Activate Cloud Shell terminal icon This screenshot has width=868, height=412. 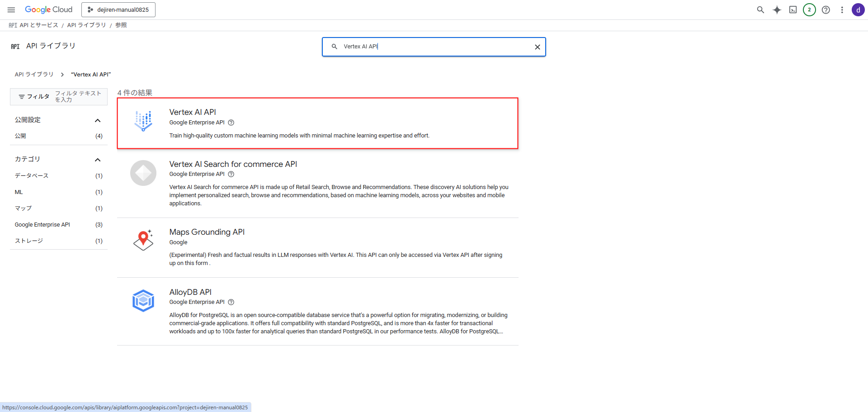793,10
